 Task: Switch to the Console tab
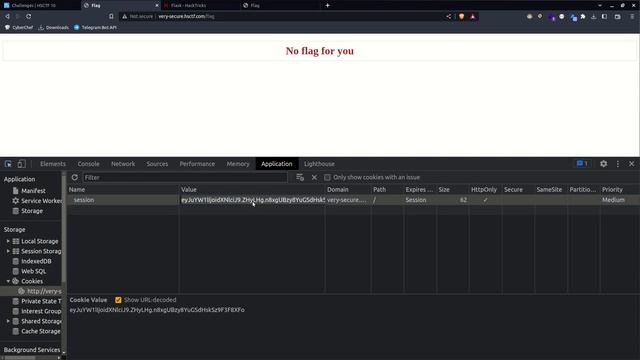89,164
